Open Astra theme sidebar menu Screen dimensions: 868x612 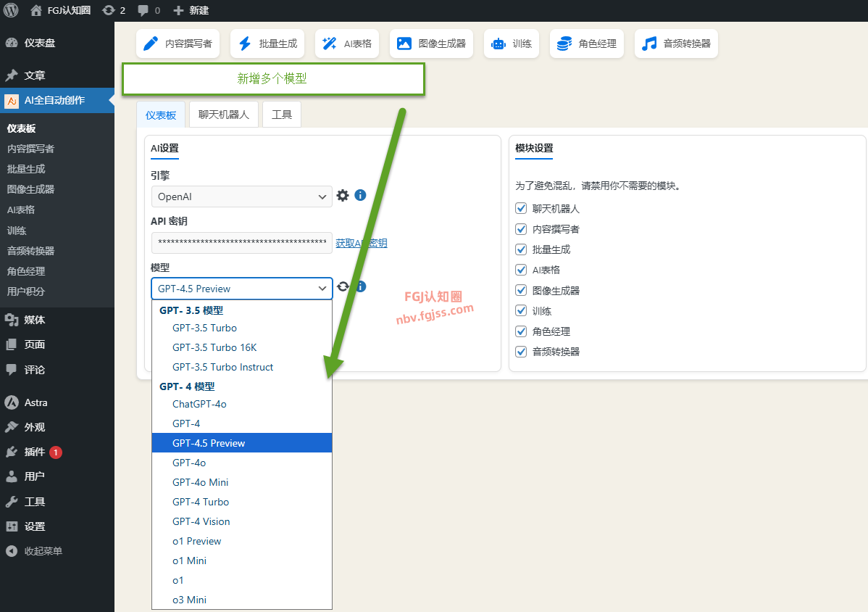pos(57,402)
